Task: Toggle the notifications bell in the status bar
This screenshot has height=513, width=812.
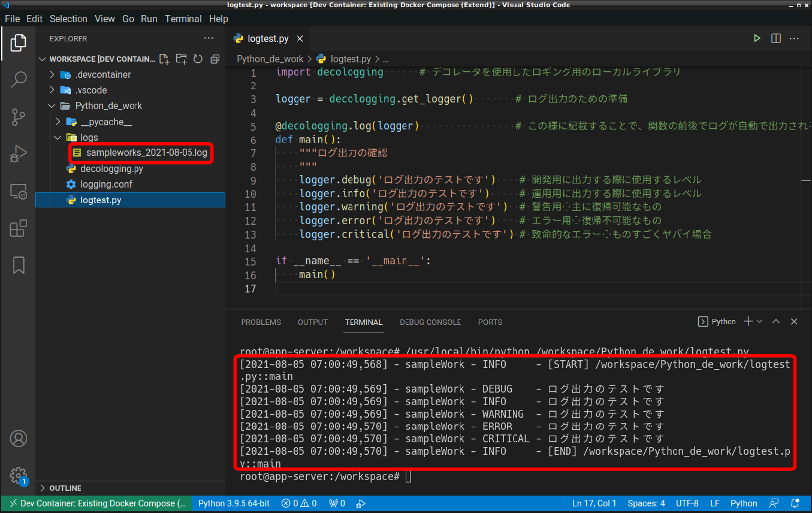Action: (795, 503)
